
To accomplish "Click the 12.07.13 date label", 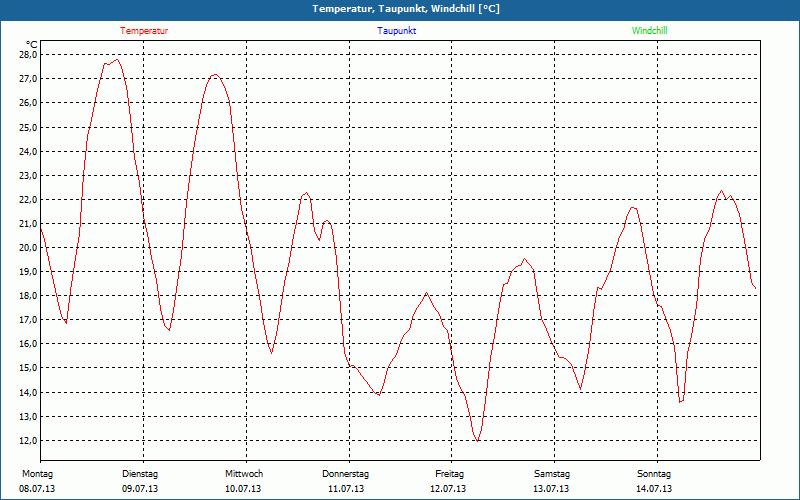I will tap(448, 489).
